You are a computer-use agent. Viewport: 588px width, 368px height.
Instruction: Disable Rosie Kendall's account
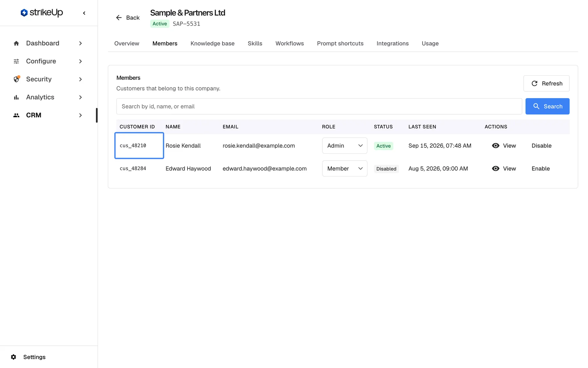point(541,146)
